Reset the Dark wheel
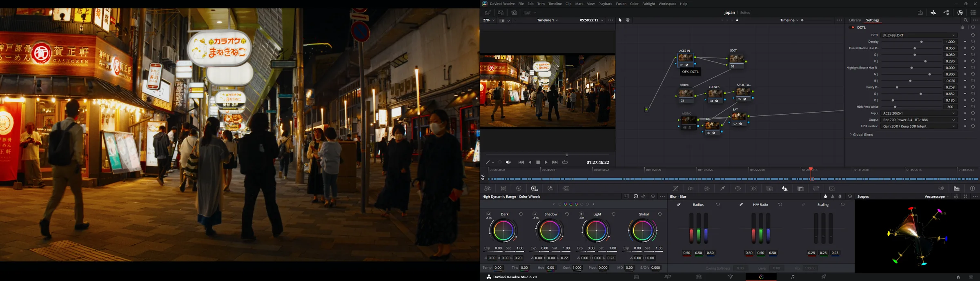Viewport: 980px width, 281px height. [521, 214]
